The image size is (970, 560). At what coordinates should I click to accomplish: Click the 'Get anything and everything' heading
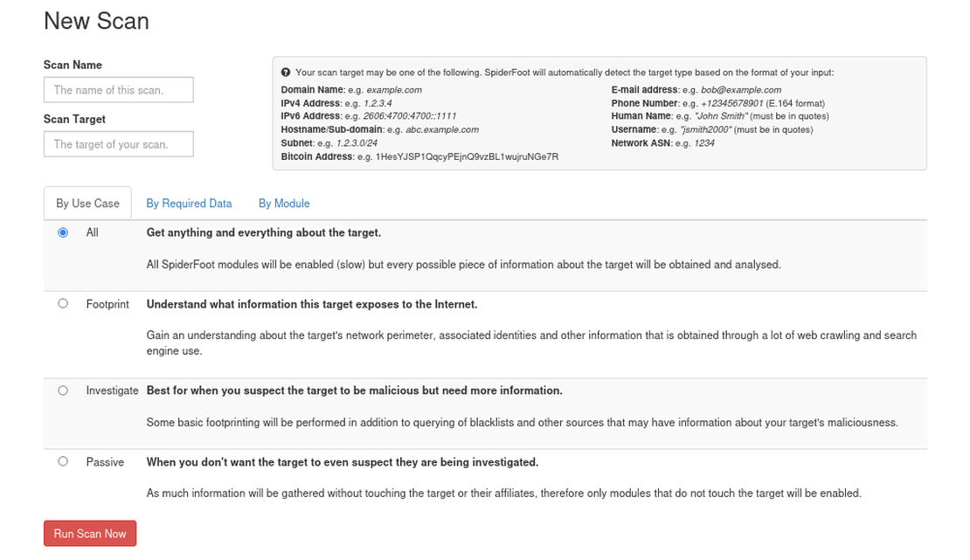point(264,232)
